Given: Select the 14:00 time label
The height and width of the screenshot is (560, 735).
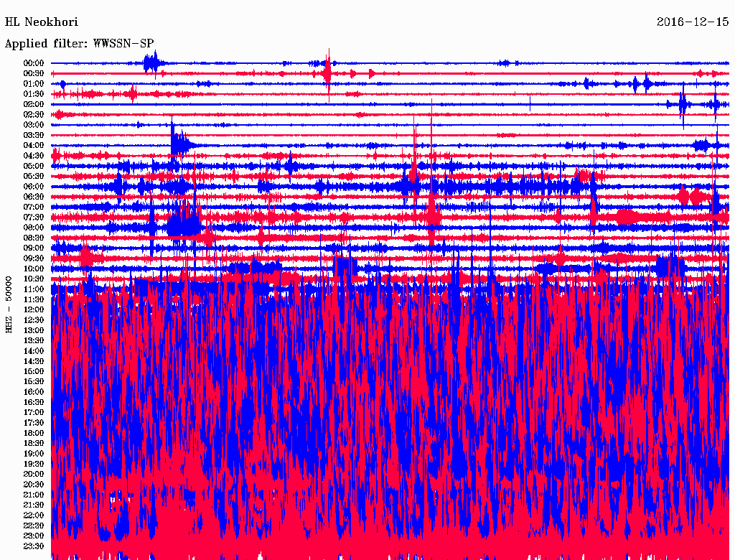Looking at the screenshot, I should (34, 351).
